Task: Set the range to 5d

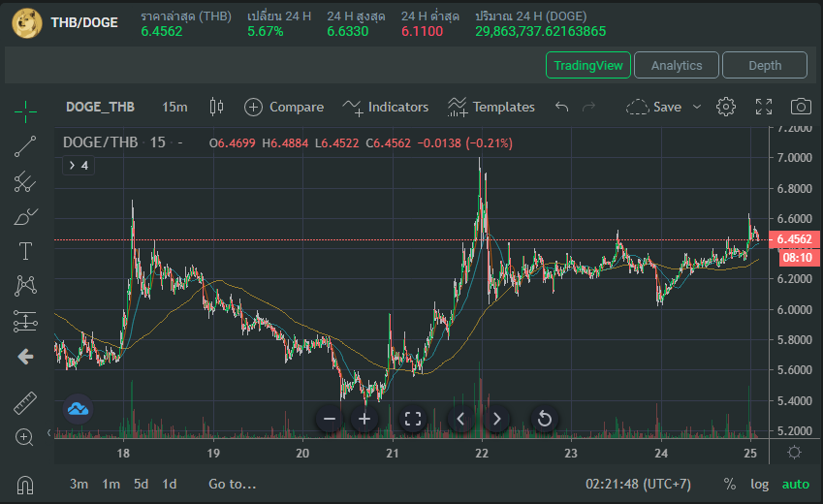Action: click(x=142, y=484)
